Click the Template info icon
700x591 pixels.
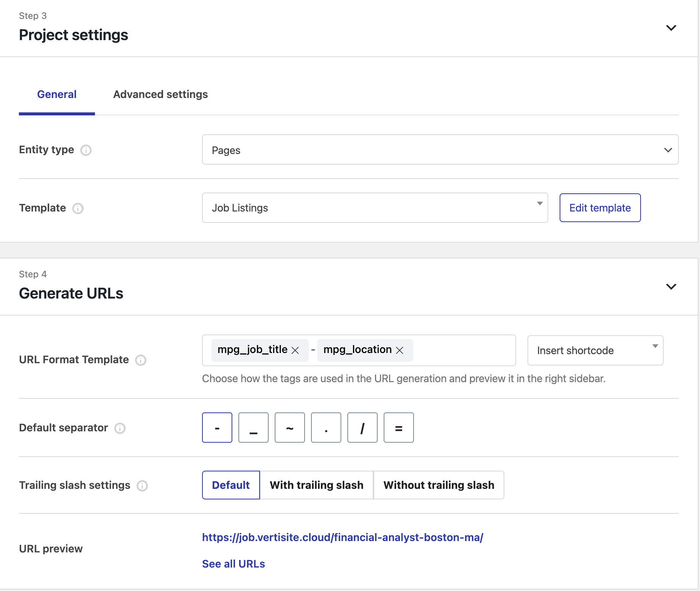tap(78, 208)
